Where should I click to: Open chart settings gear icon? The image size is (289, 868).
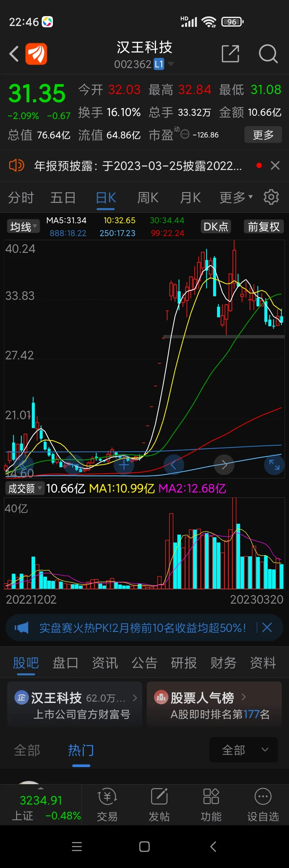click(x=271, y=197)
